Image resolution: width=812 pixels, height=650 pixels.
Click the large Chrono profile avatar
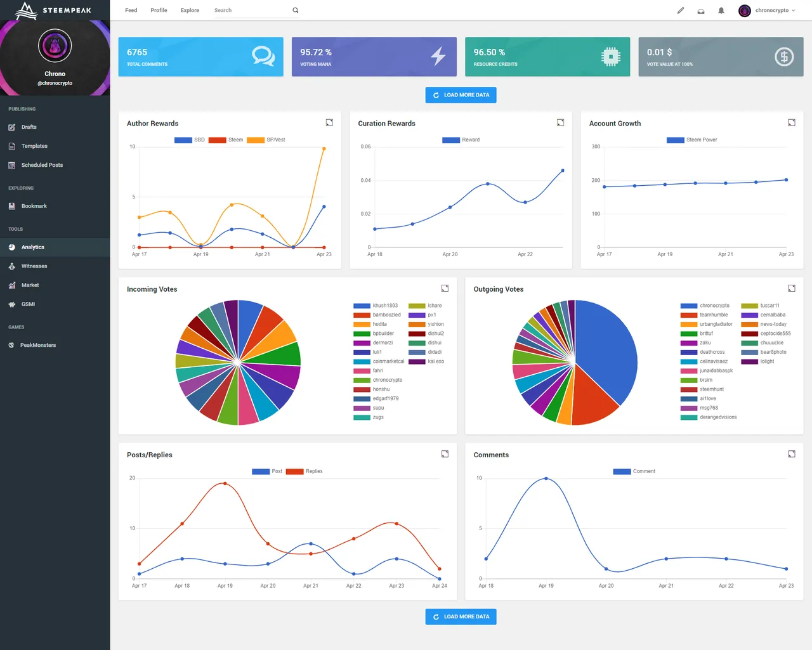pyautogui.click(x=55, y=46)
